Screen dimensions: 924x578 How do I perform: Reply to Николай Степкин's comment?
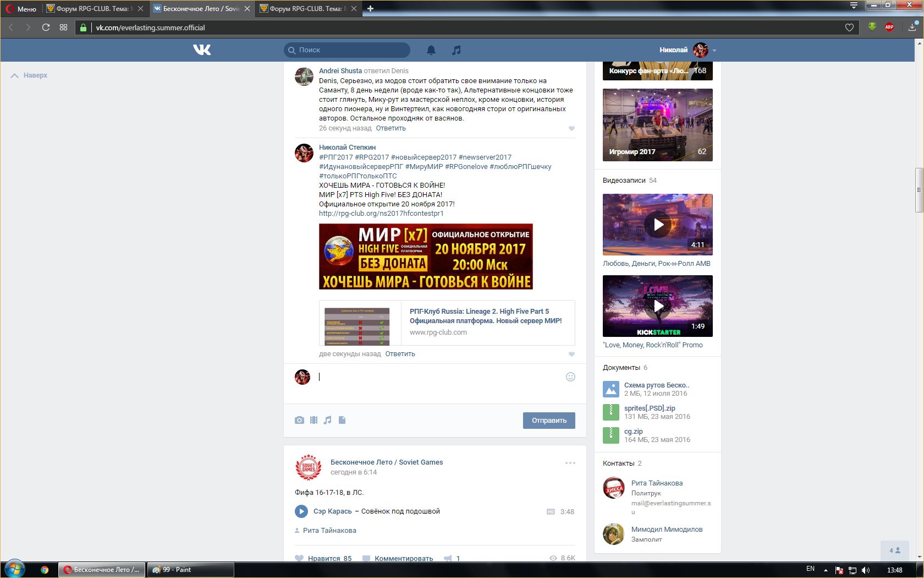click(x=400, y=354)
